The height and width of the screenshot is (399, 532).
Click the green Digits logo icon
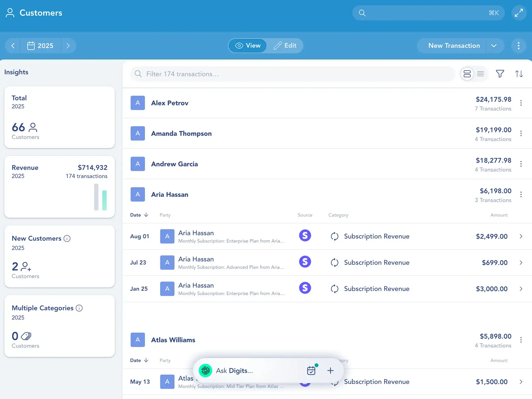(x=205, y=370)
